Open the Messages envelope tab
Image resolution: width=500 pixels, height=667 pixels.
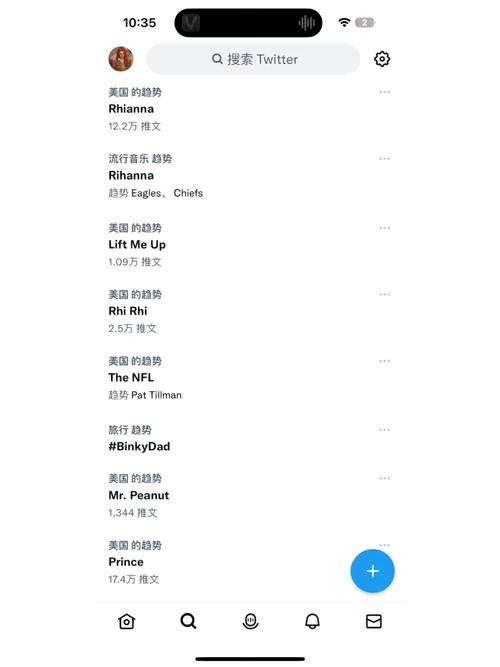pos(374,621)
